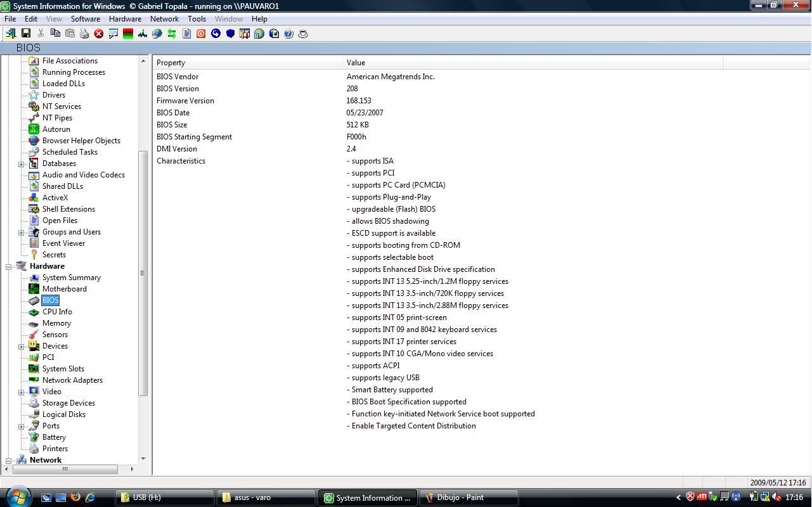Expand the Groups and Users node
The image size is (812, 507).
pos(22,233)
